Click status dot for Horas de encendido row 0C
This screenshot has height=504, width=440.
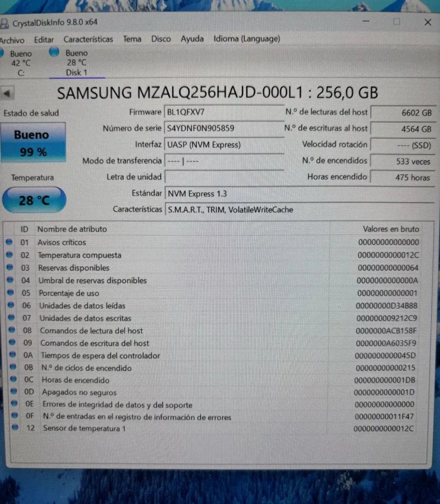click(13, 379)
